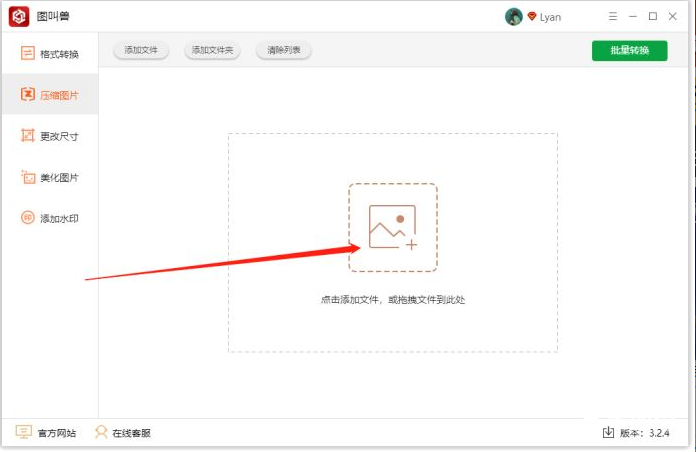The width and height of the screenshot is (696, 452).
Task: Switch to the 更改尺寸 sidebar tab
Action: coord(50,136)
